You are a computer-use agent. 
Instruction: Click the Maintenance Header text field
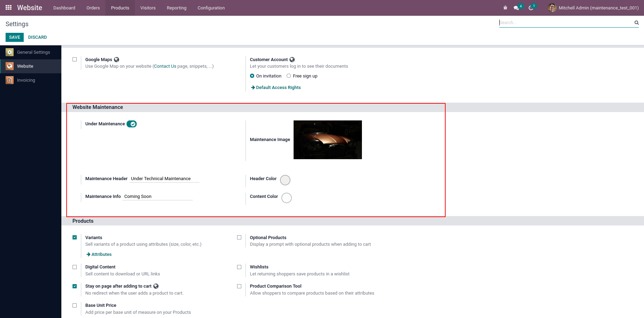pos(164,179)
